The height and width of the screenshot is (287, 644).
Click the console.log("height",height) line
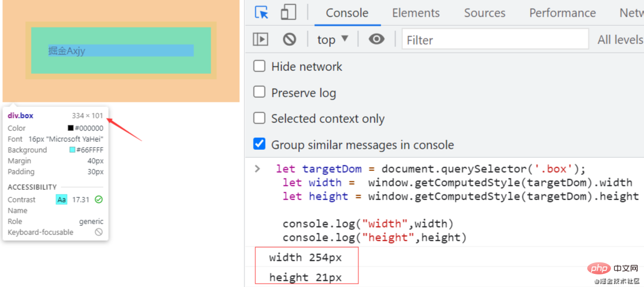click(x=374, y=237)
